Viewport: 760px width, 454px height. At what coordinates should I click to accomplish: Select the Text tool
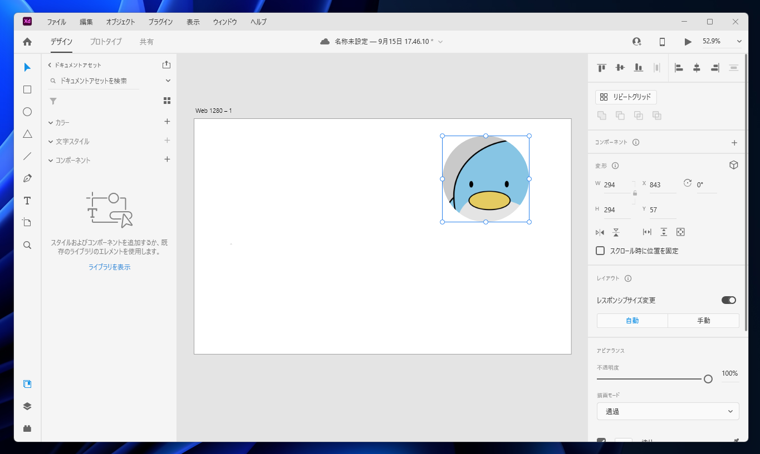27,201
